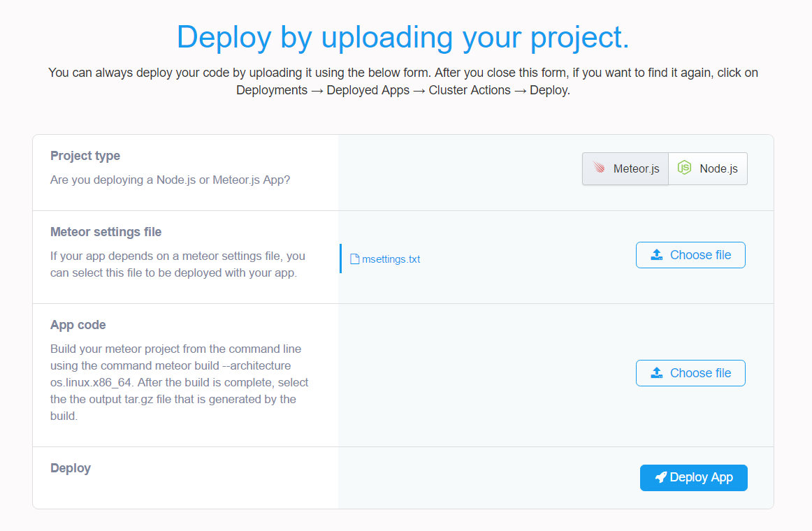Click upload icon in App code row
The width and height of the screenshot is (812, 531).
[x=657, y=372]
